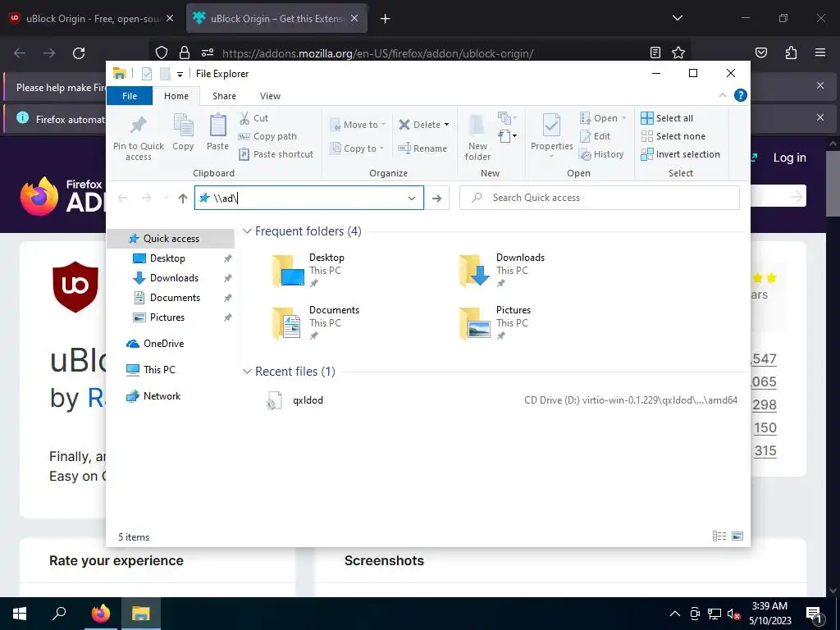
Task: Select Pictures in navigation pane
Action: [x=167, y=317]
